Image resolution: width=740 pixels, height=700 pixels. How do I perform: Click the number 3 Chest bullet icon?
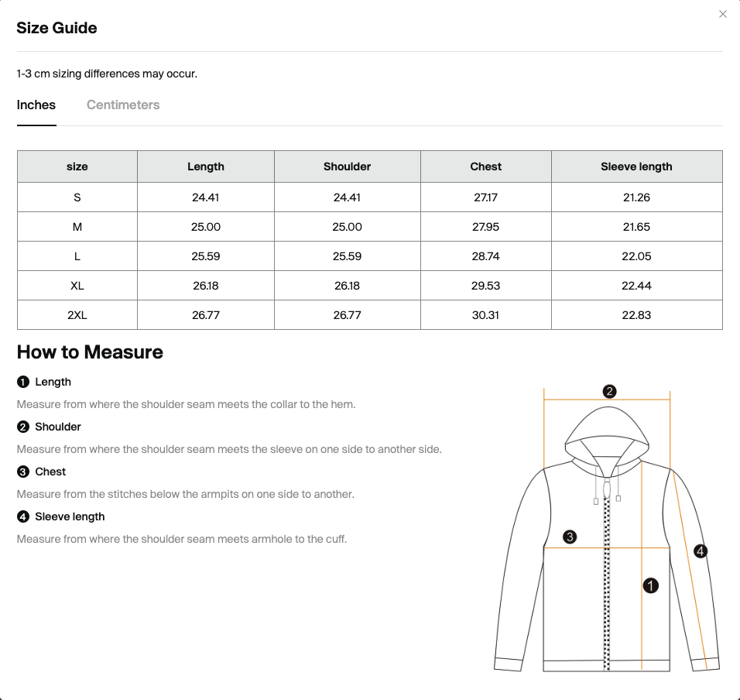point(23,472)
